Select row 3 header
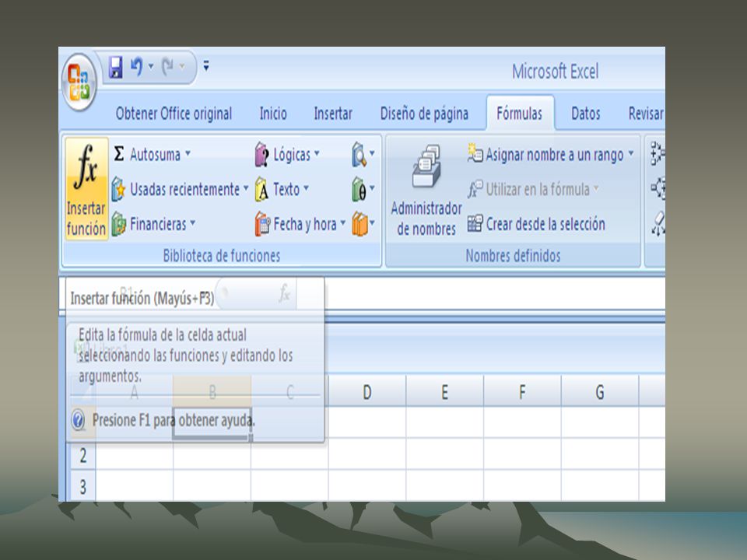Image resolution: width=747 pixels, height=560 pixels. pyautogui.click(x=83, y=486)
